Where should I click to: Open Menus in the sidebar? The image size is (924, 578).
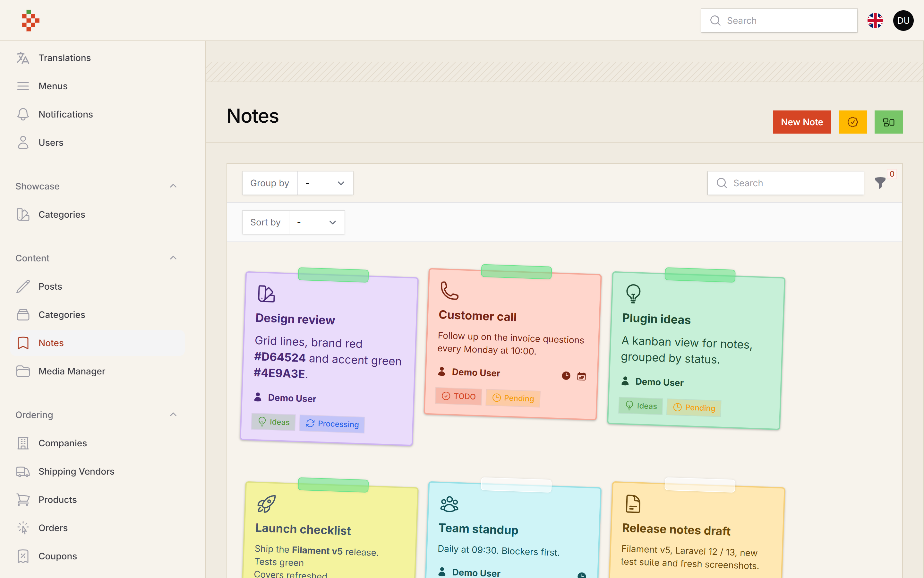pyautogui.click(x=98, y=86)
